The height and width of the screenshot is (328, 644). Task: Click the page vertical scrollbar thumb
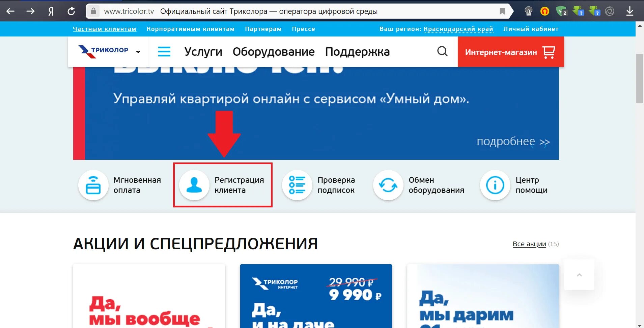point(640,78)
